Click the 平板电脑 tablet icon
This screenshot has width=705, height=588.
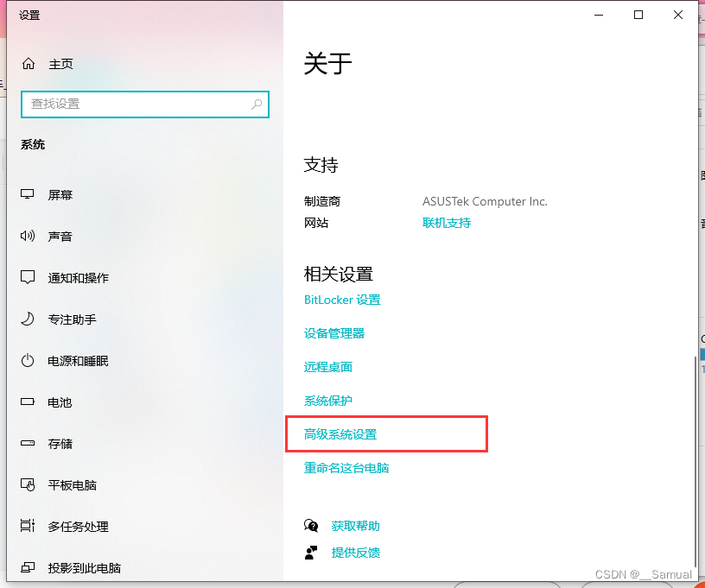pos(28,484)
